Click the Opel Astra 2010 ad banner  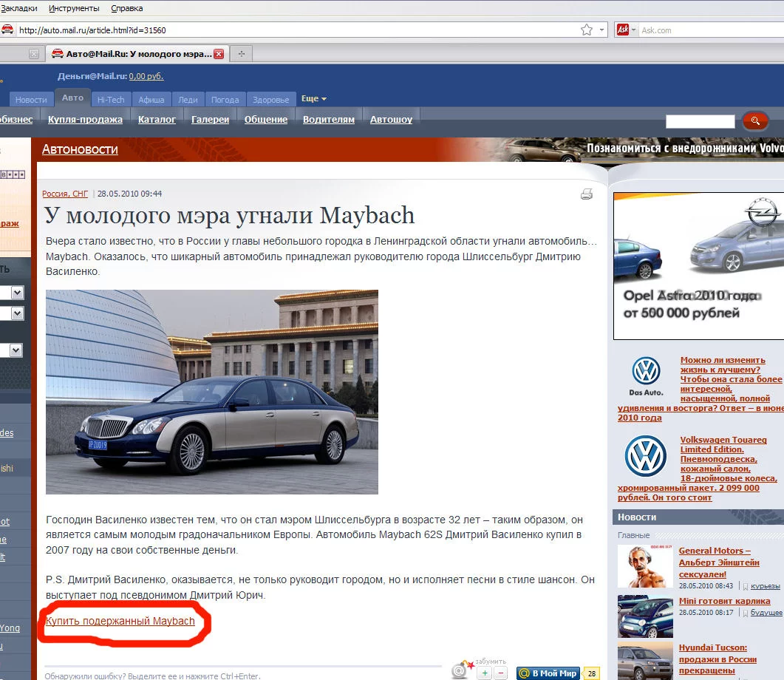coord(698,266)
